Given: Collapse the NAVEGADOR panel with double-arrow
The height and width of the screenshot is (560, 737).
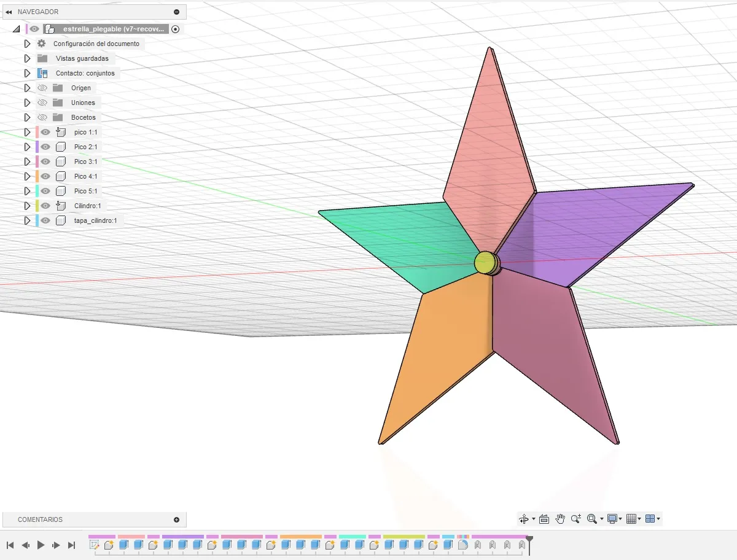Looking at the screenshot, I should [9, 12].
